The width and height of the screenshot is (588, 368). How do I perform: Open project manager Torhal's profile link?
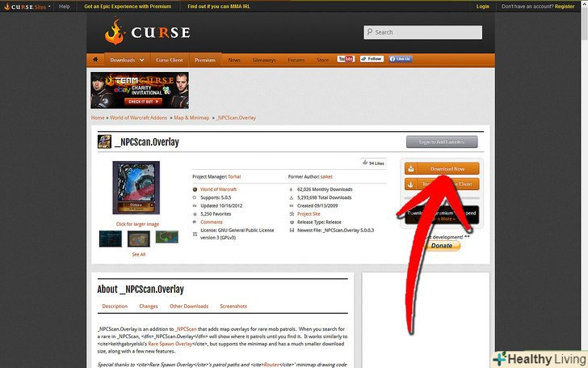[234, 176]
